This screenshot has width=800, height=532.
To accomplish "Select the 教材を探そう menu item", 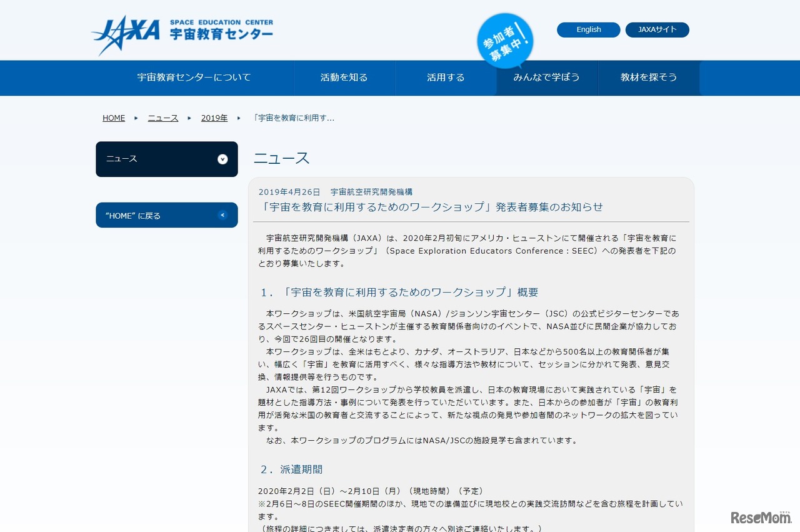I will 649,78.
